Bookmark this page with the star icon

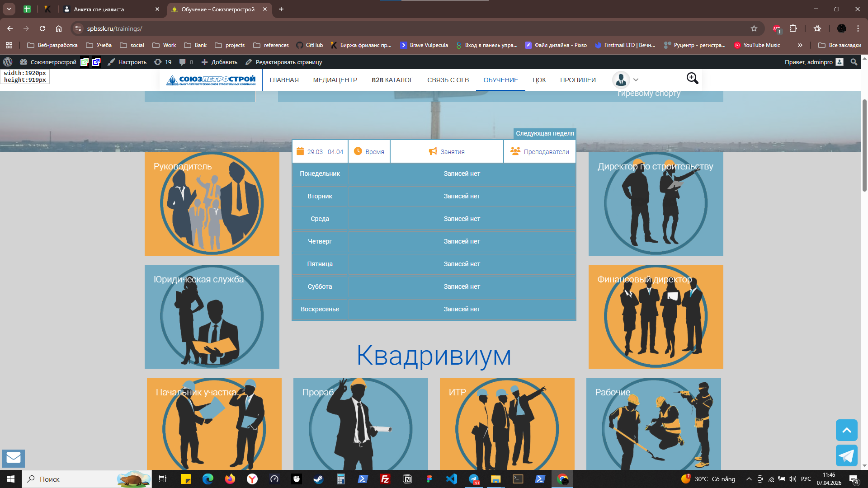(754, 28)
